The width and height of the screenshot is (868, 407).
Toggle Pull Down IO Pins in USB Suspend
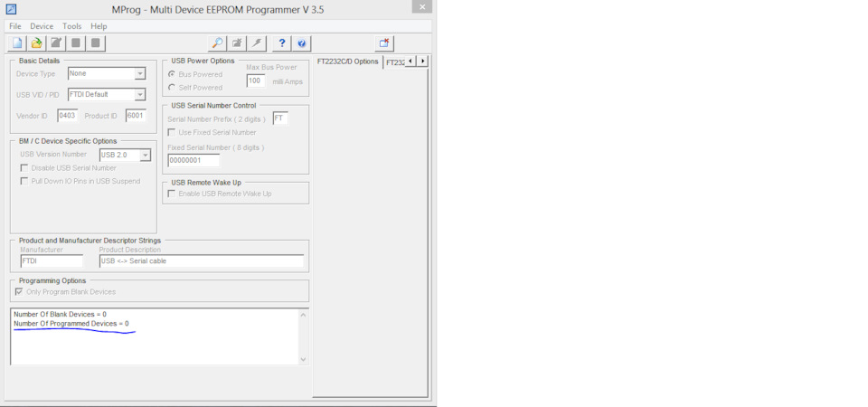(x=24, y=181)
